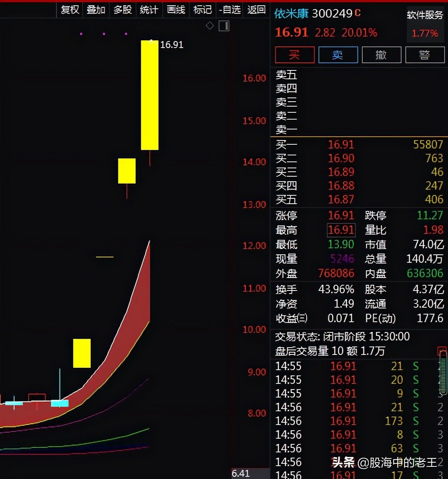Click the 跌停 limit-down price 11.27
Viewport: 448px width, 479px height.
click(430, 216)
